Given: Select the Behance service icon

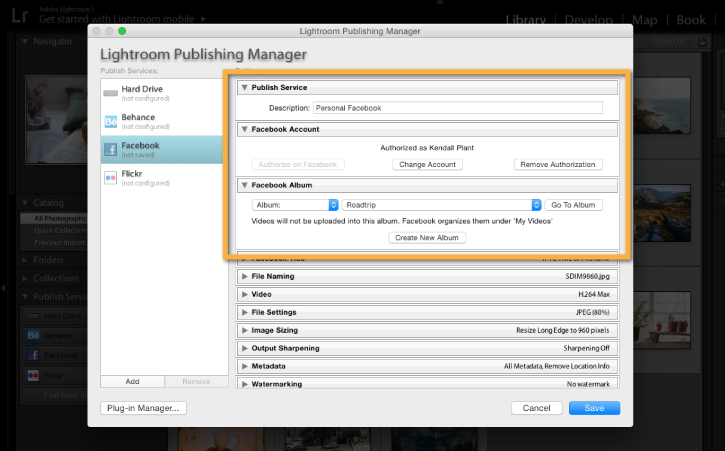Looking at the screenshot, I should click(111, 122).
